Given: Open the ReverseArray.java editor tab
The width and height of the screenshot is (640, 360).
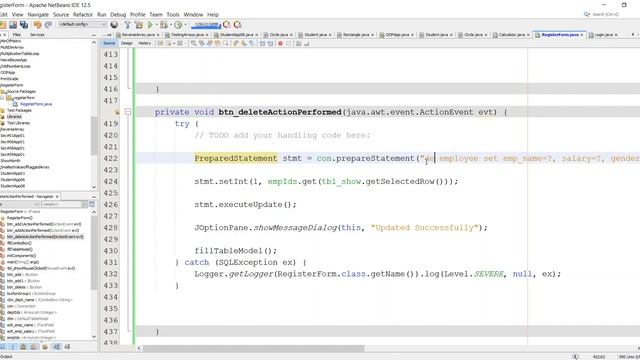Looking at the screenshot, I should coord(138,35).
